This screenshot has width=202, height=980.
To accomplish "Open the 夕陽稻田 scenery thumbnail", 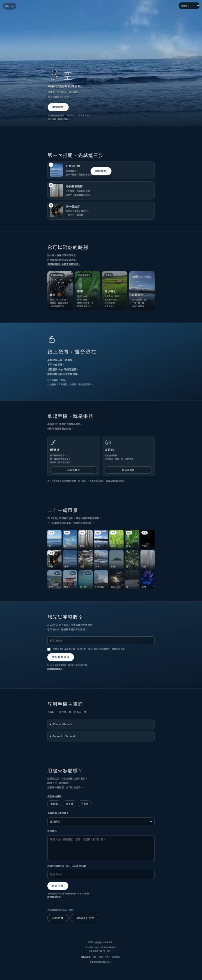I will (x=101, y=579).
